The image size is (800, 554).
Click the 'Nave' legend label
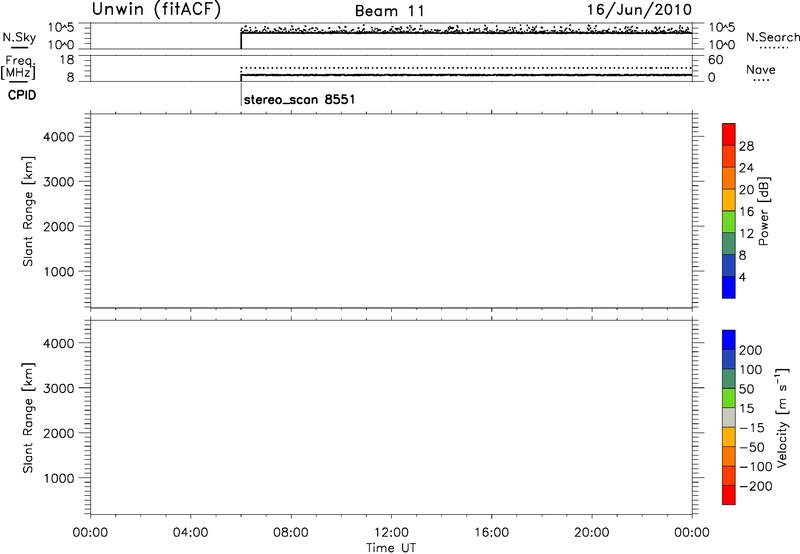coord(761,69)
